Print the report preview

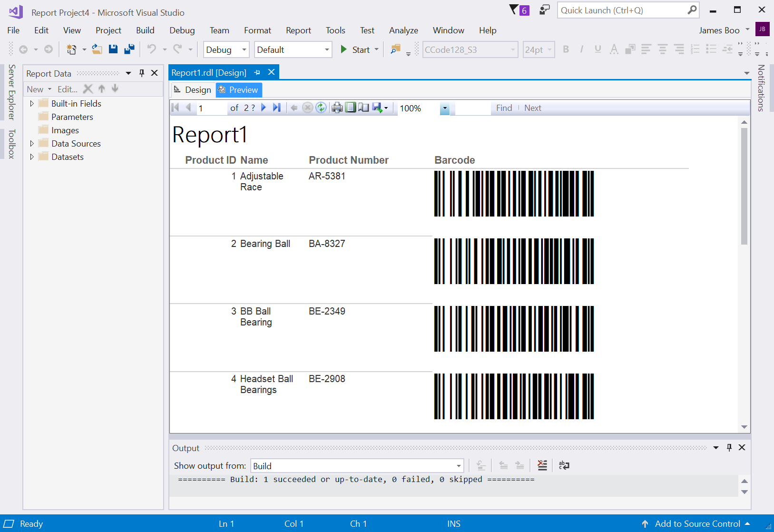[337, 108]
